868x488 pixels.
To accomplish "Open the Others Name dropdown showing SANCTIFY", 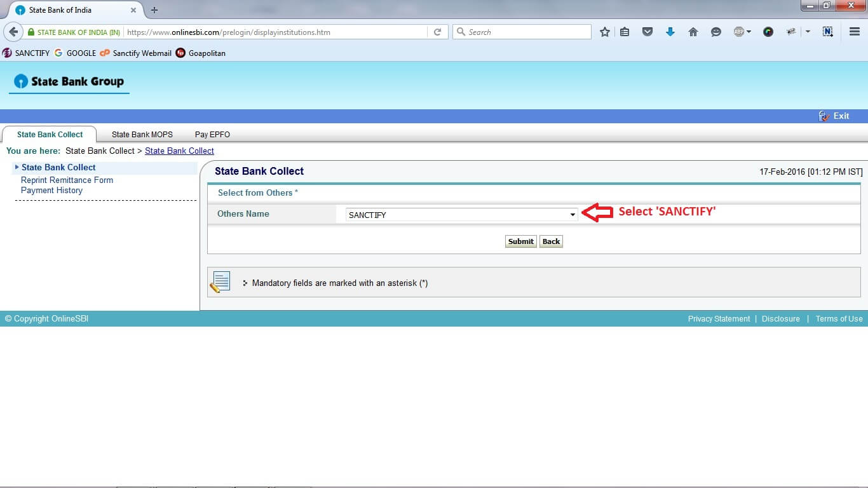I will pyautogui.click(x=461, y=215).
